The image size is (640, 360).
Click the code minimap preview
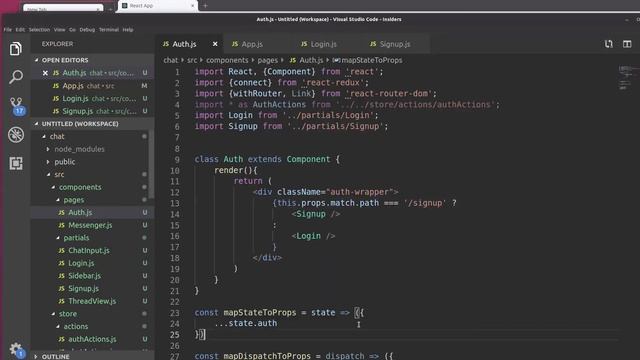(625, 78)
